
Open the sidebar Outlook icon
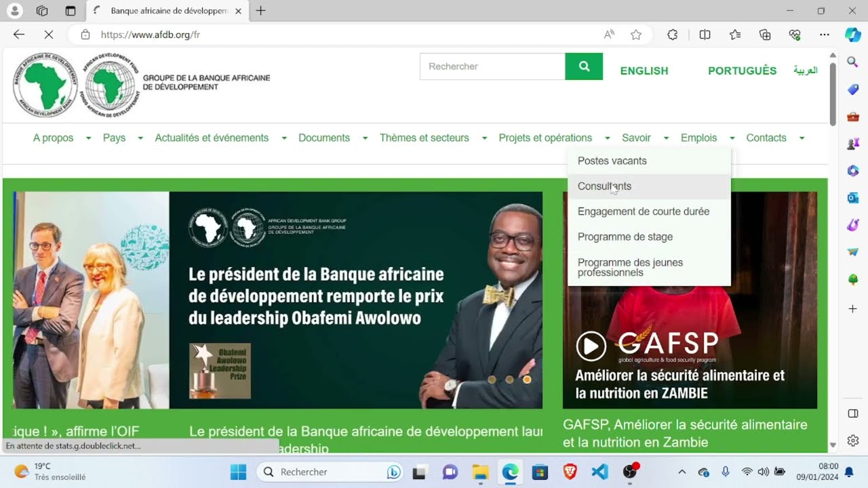click(x=853, y=198)
